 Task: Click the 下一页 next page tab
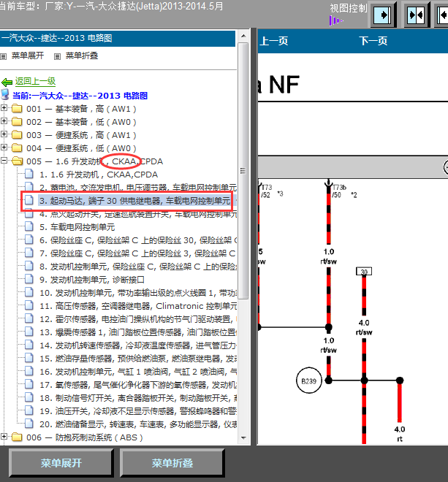pos(373,41)
